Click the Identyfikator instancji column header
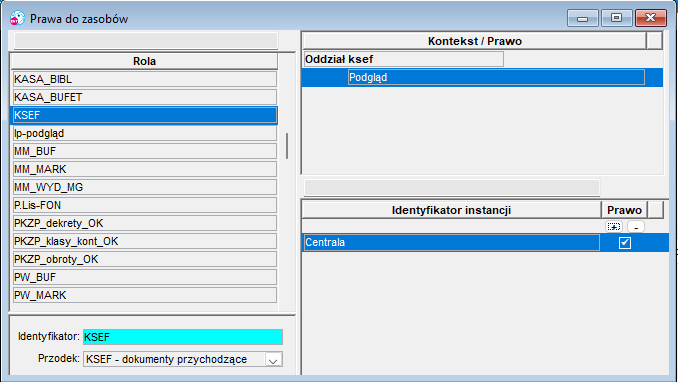The height and width of the screenshot is (382, 678). tap(451, 210)
